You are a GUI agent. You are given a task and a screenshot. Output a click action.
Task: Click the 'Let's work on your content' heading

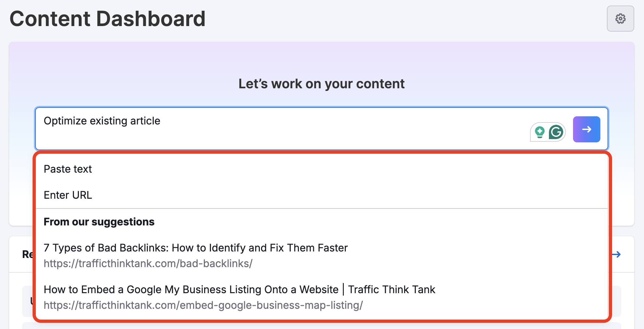click(322, 84)
